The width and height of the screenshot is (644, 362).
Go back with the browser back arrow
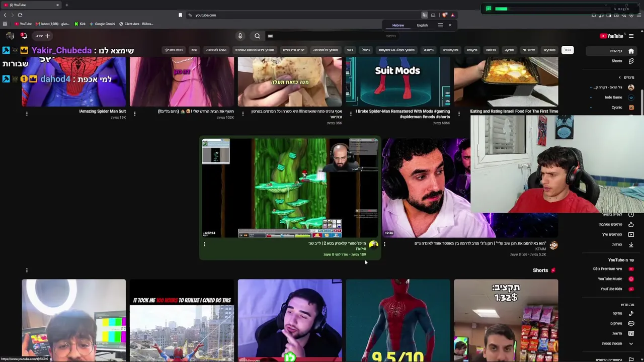click(x=5, y=15)
